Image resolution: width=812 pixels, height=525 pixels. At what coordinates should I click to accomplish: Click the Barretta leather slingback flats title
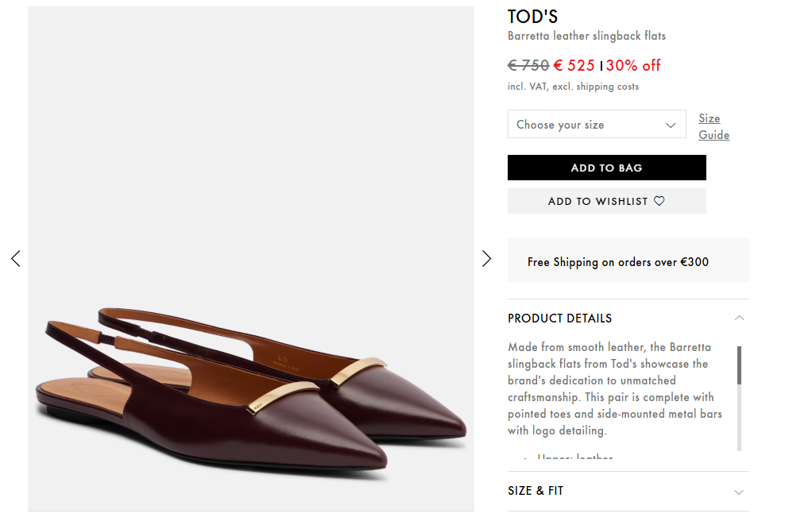coord(586,36)
